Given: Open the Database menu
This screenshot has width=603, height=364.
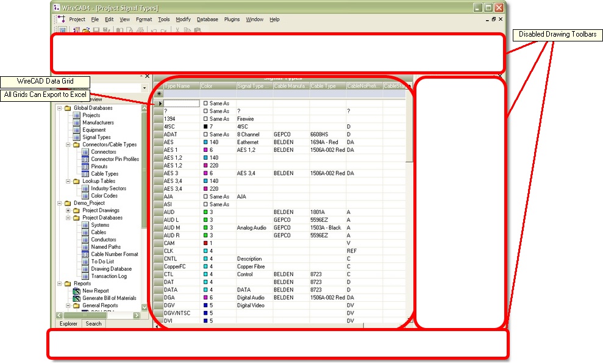Looking at the screenshot, I should coord(207,20).
